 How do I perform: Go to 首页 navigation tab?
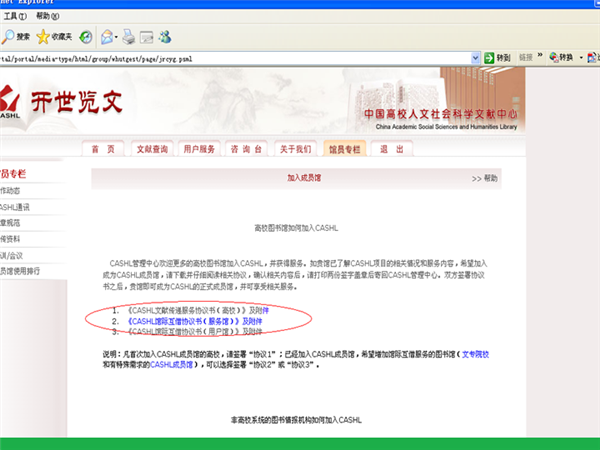coord(103,149)
